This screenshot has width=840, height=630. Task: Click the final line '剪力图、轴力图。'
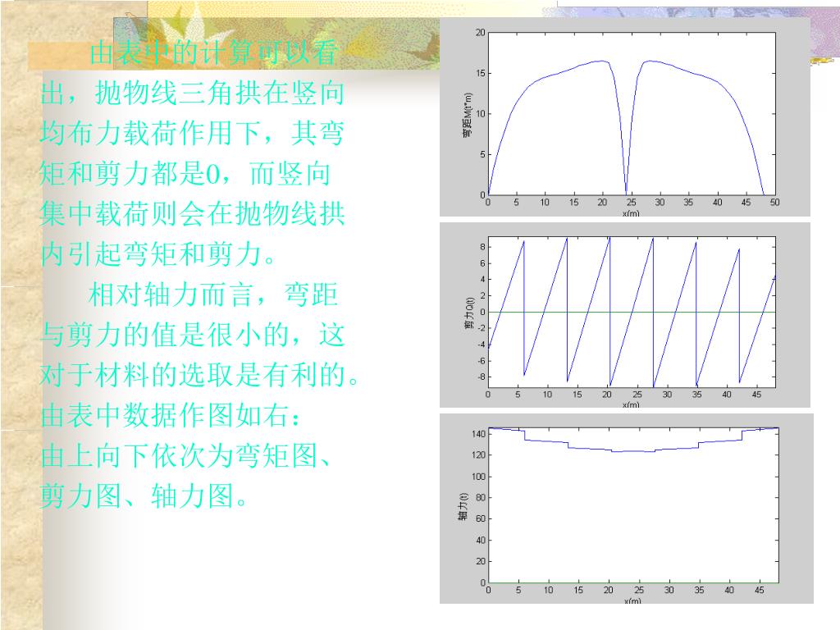point(144,496)
